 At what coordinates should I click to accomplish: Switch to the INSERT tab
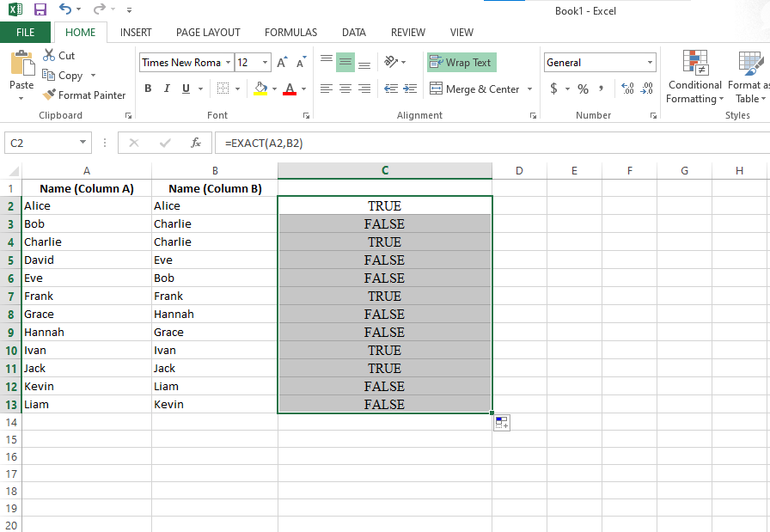(136, 33)
